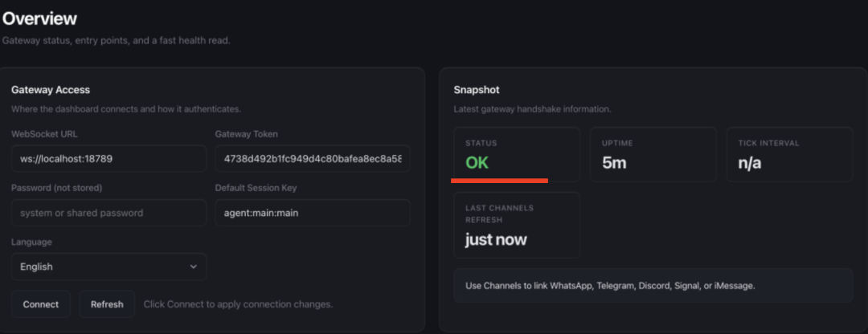The height and width of the screenshot is (334, 868).
Task: Click the 'Click Connect to apply' hint text
Action: (x=238, y=304)
